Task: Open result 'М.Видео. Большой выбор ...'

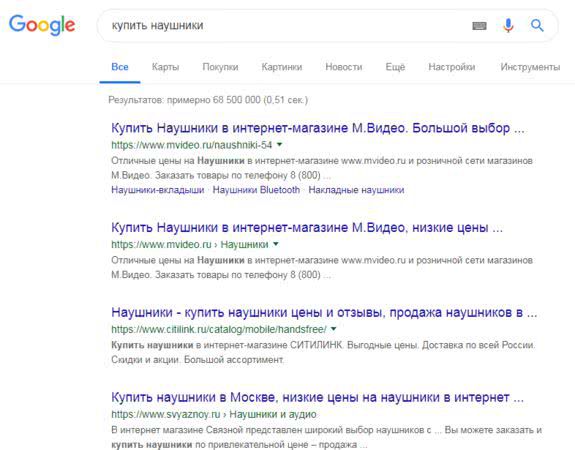Action: (318, 128)
